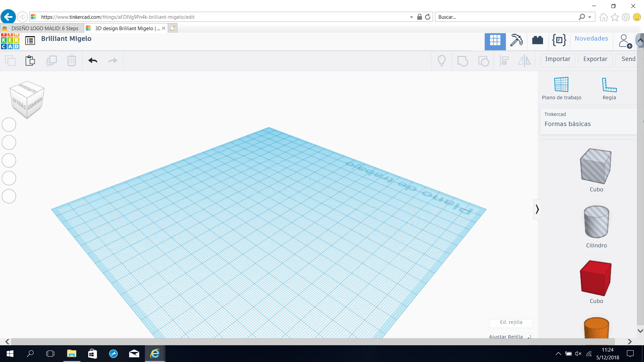644x362 pixels.
Task: Click the Buscar search field
Action: [x=506, y=17]
